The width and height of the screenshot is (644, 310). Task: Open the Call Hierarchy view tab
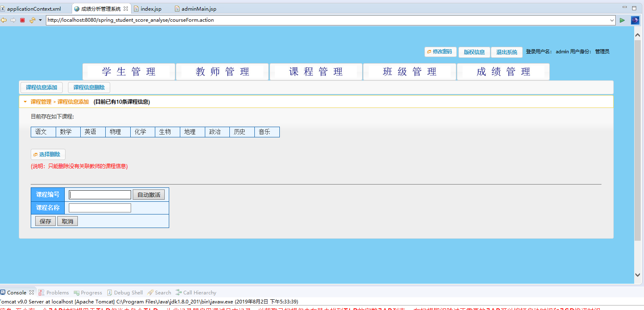point(196,293)
